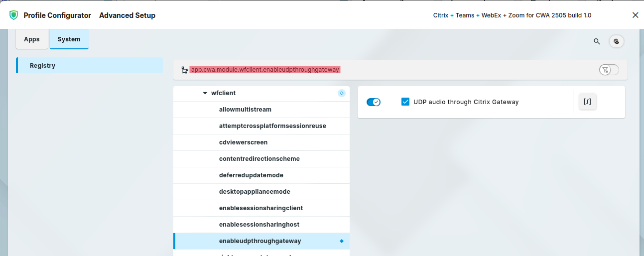Click the tree hierarchy icon before registry path

coord(185,70)
